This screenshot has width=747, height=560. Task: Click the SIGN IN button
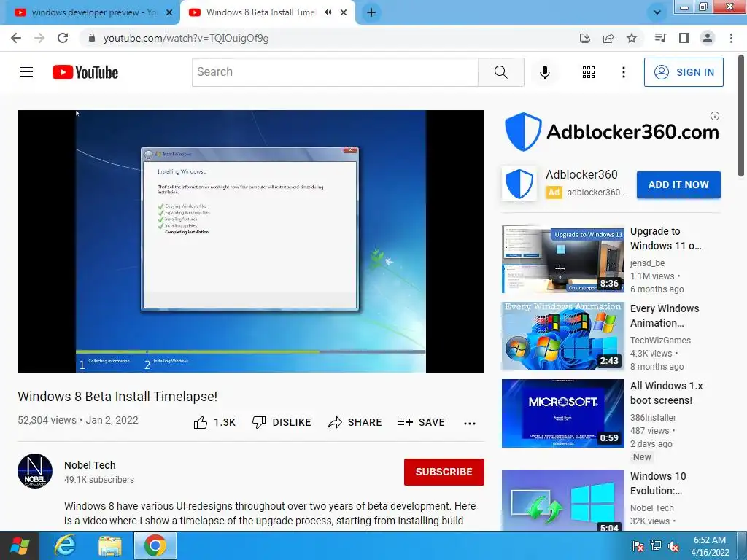(x=684, y=72)
